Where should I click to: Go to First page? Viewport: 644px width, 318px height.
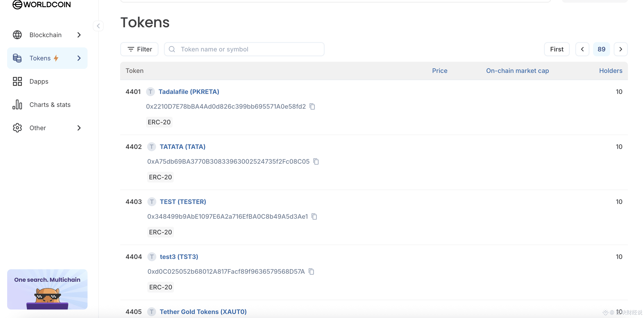coord(556,49)
